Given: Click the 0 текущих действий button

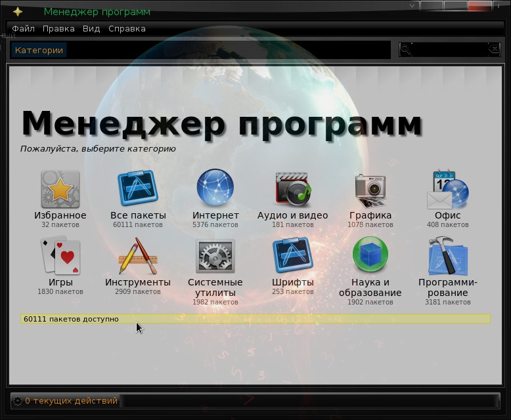Looking at the screenshot, I should point(66,401).
